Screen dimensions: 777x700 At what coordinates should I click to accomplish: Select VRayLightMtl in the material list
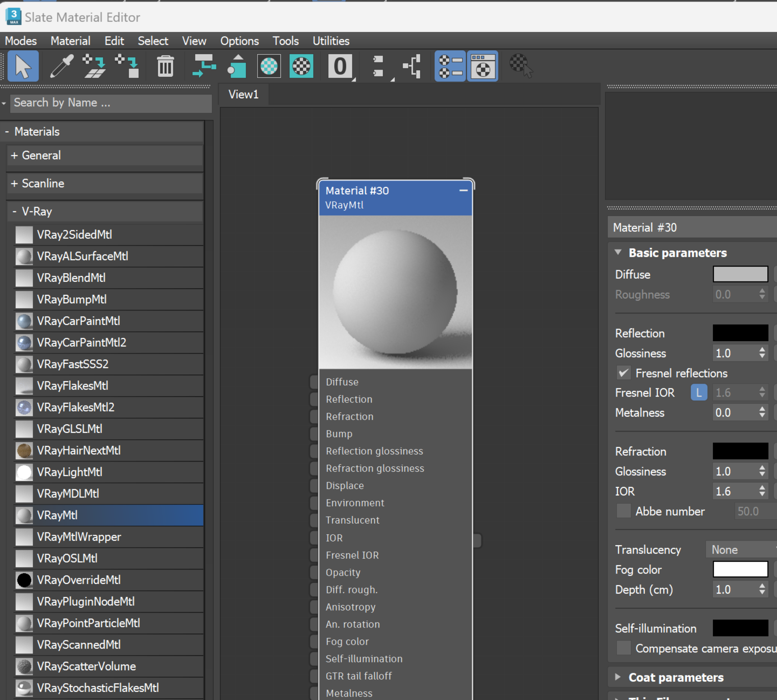coord(69,472)
